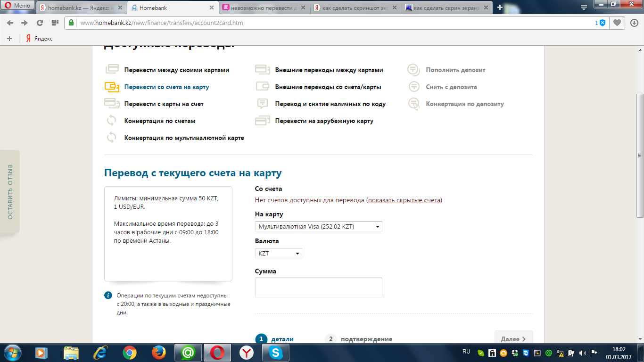The height and width of the screenshot is (362, 644).
Task: Click the 'ОСТАВИТЬ ОТЗЫВ' side tab
Action: (x=10, y=192)
